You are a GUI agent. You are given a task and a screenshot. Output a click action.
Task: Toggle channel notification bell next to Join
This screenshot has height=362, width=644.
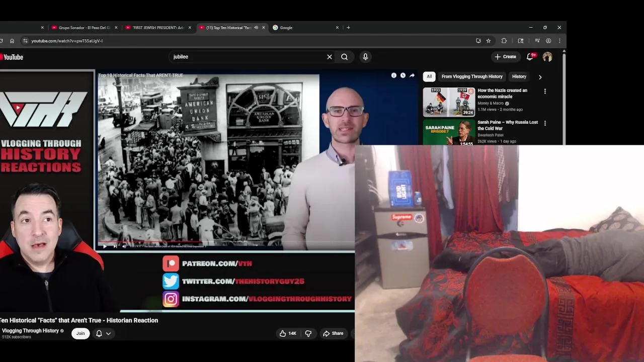point(99,333)
